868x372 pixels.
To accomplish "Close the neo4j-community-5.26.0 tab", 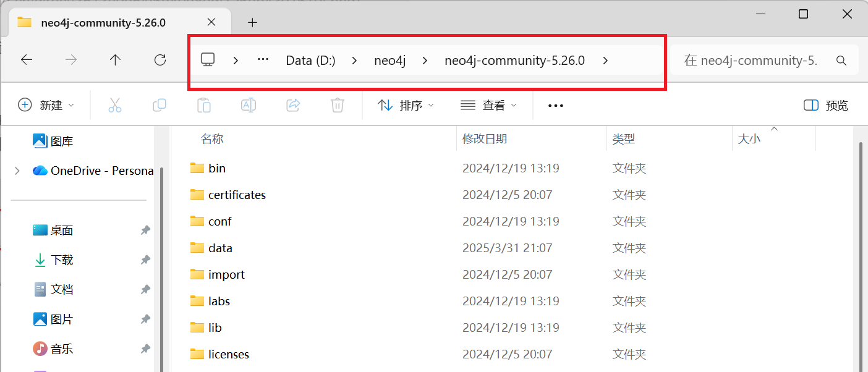I will click(211, 22).
